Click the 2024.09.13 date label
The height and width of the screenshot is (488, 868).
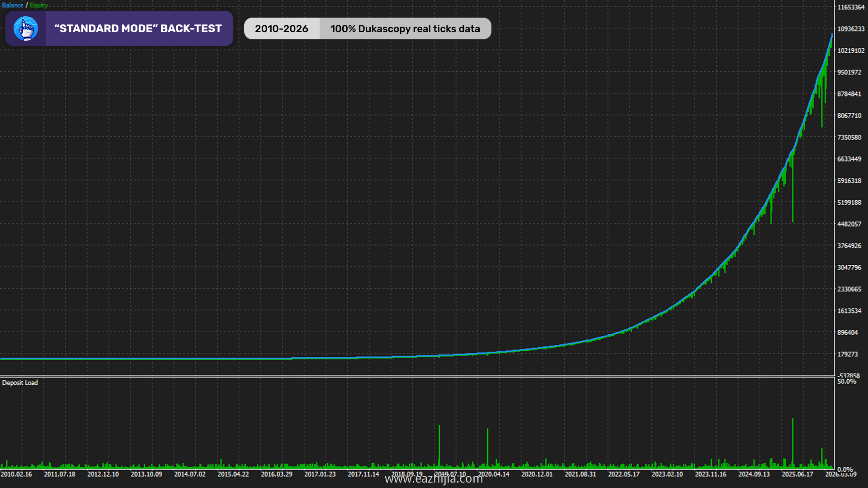pyautogui.click(x=754, y=474)
